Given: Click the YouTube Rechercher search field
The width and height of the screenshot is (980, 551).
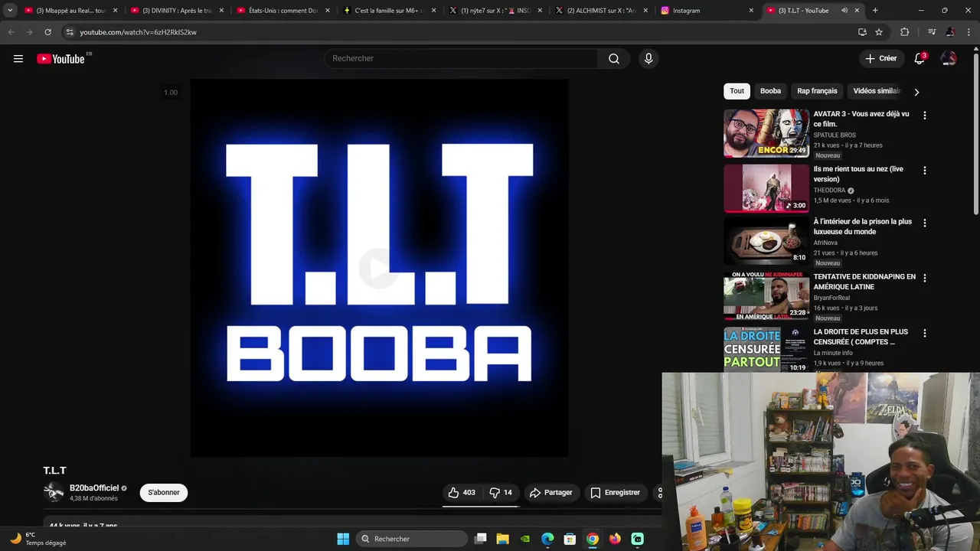Looking at the screenshot, I should [x=462, y=59].
